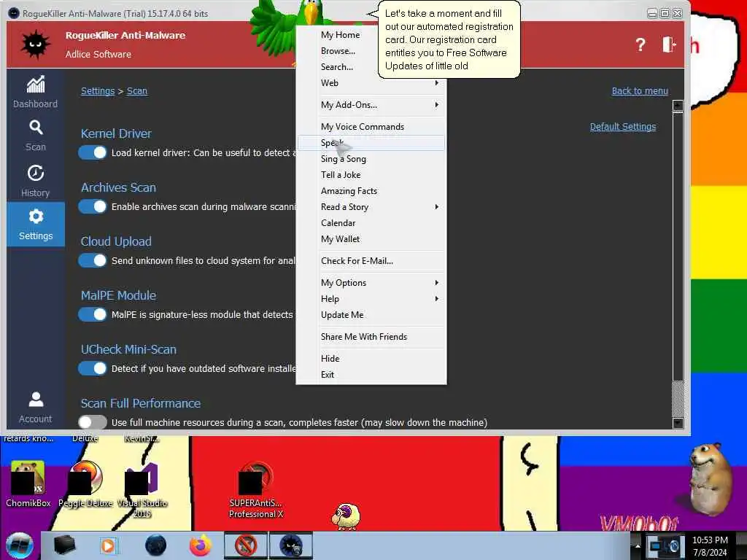Click the taskbar clock showing 10:53 PM

point(710,545)
